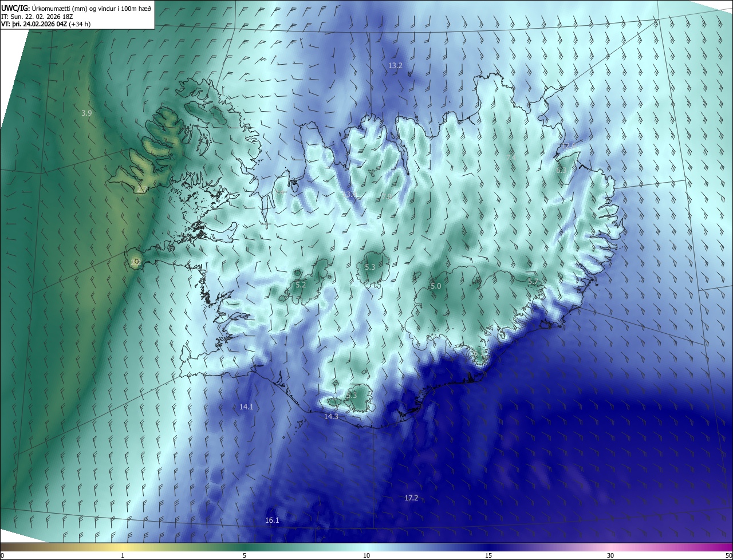This screenshot has height=560, width=733.
Task: Click the '5' tick on the color scale
Action: pos(245,555)
